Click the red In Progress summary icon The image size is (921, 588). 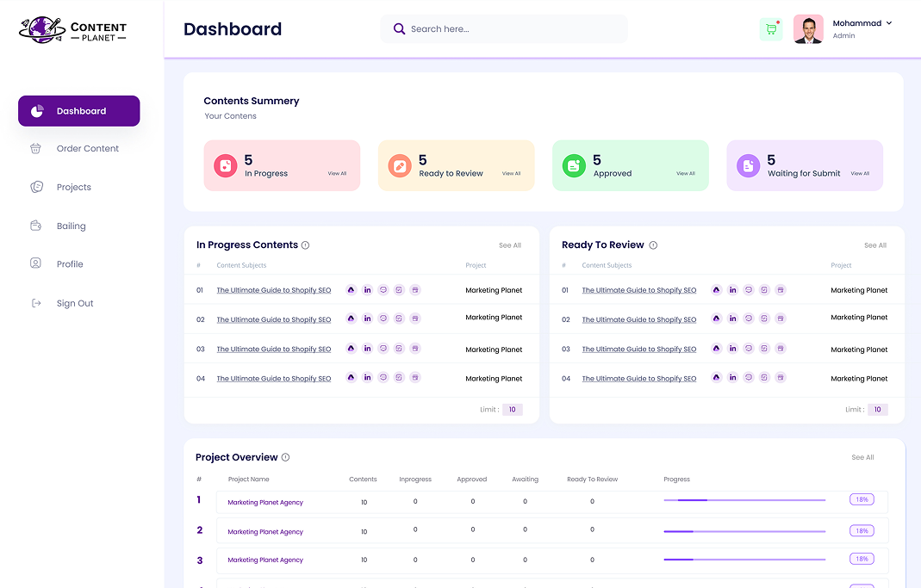click(226, 165)
